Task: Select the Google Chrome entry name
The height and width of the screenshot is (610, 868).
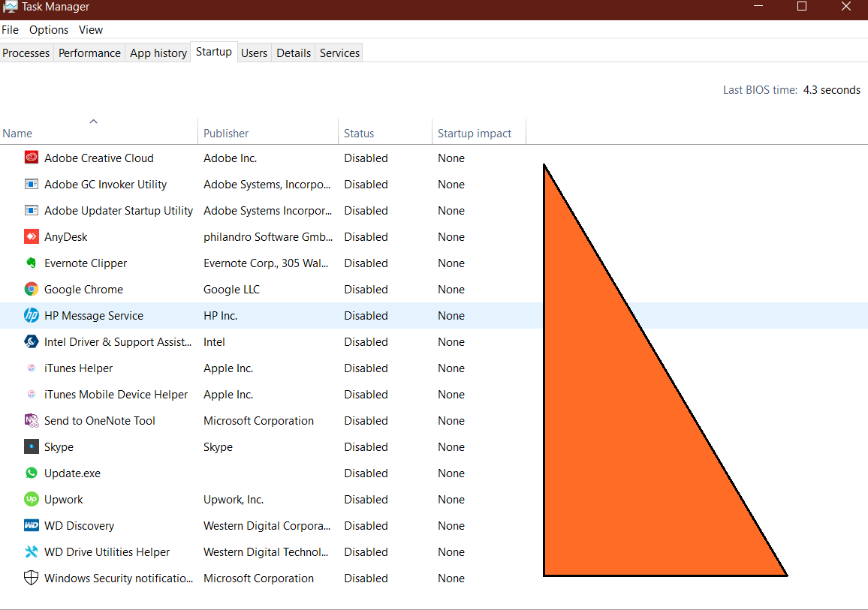Action: pyautogui.click(x=83, y=290)
